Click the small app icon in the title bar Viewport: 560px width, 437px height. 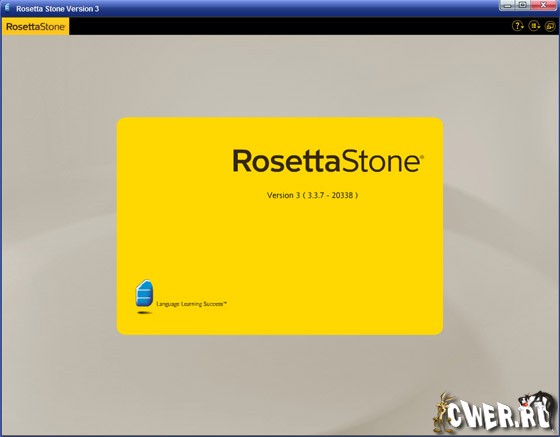pyautogui.click(x=7, y=7)
